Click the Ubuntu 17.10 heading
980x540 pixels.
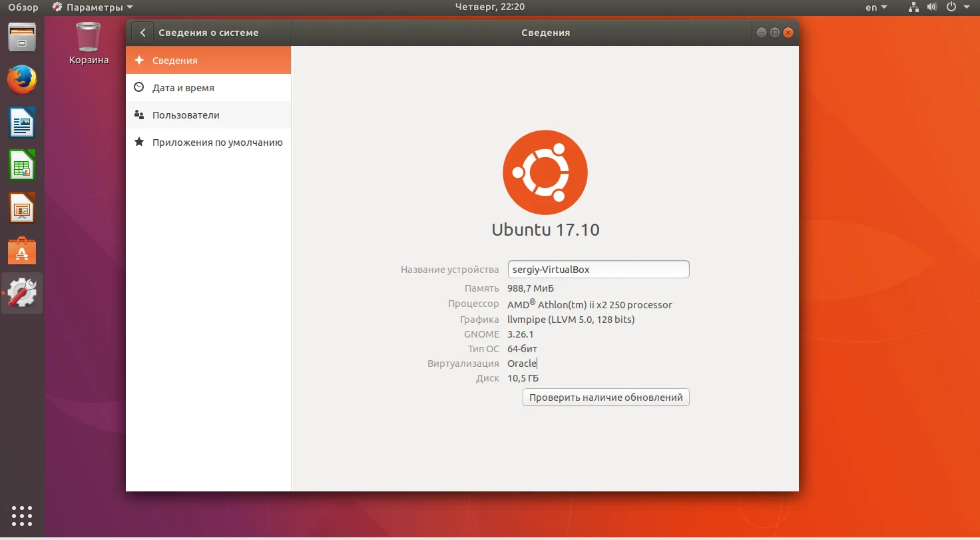[x=545, y=230]
